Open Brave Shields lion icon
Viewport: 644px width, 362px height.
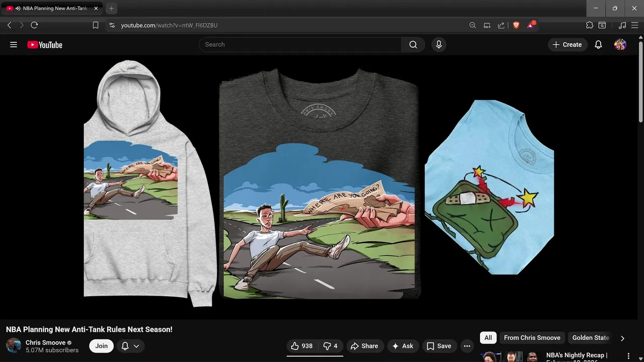click(516, 25)
